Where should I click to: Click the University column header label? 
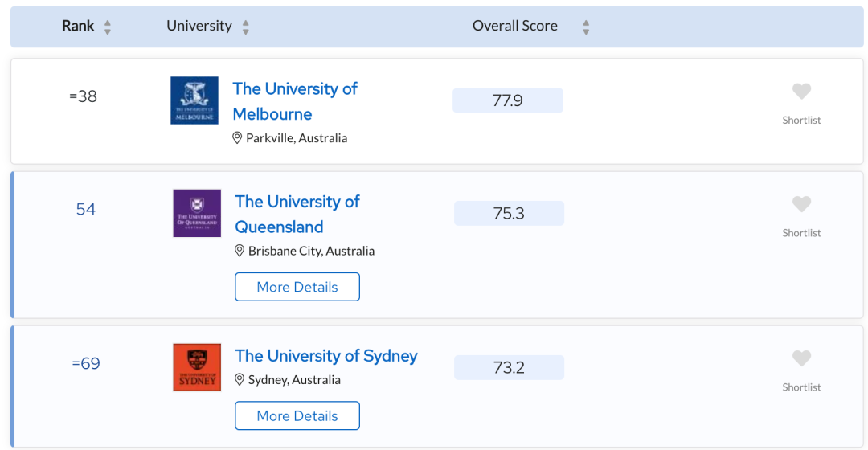199,26
